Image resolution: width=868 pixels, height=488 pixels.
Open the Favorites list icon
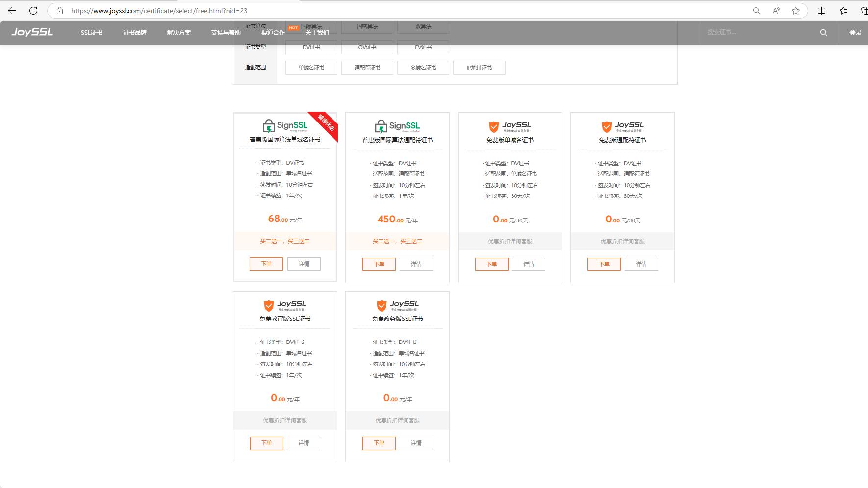[843, 10]
